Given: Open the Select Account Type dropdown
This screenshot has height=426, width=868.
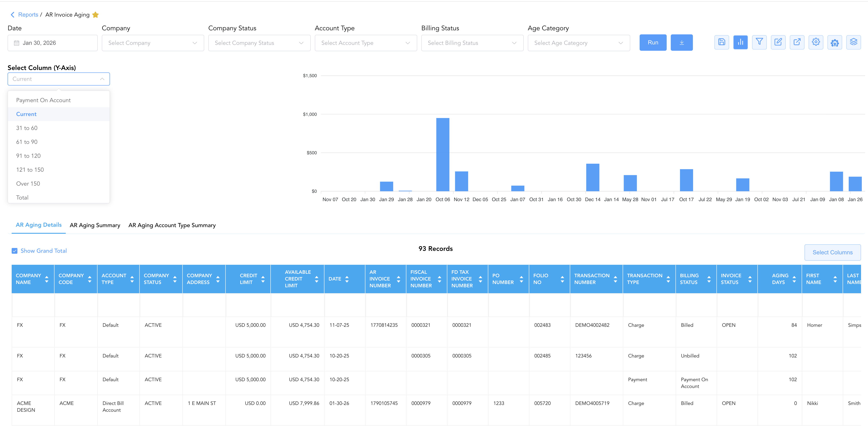Looking at the screenshot, I should (366, 43).
